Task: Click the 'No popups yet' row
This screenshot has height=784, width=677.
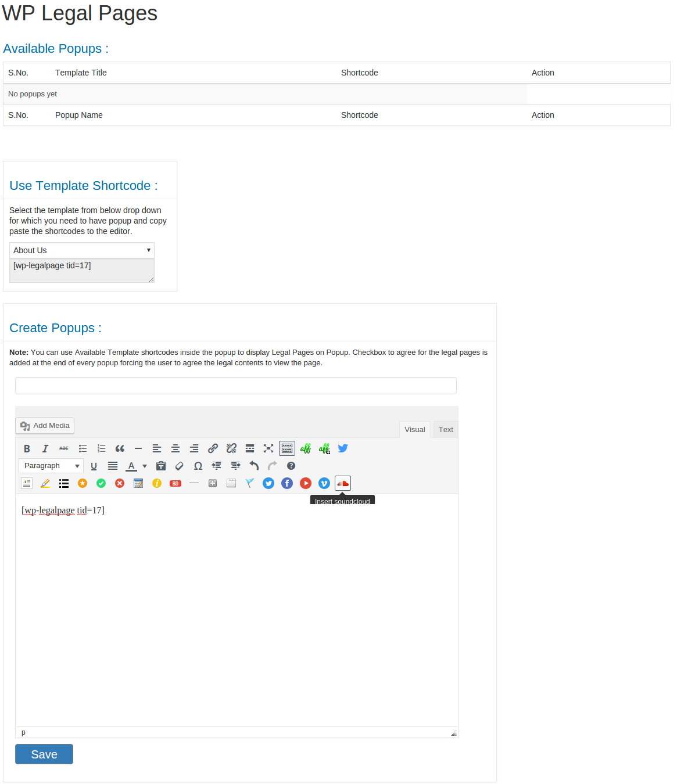Action: click(x=265, y=94)
